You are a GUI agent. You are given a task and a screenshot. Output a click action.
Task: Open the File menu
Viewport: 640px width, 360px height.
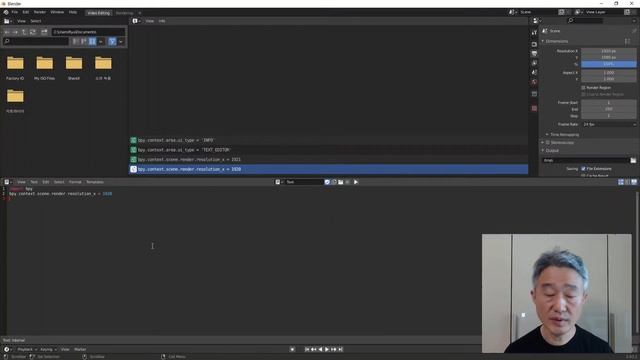click(15, 12)
